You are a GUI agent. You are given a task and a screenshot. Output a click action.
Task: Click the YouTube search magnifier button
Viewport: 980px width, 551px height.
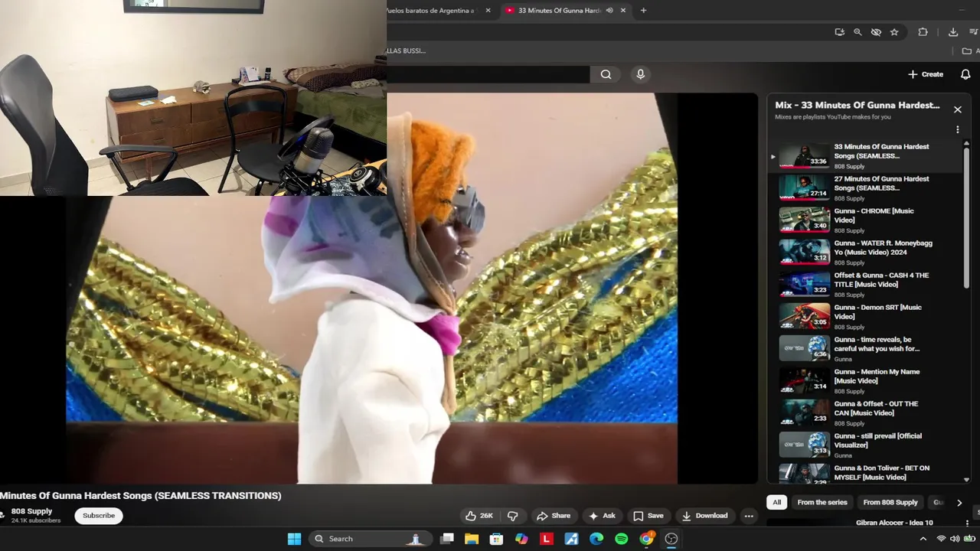point(606,74)
